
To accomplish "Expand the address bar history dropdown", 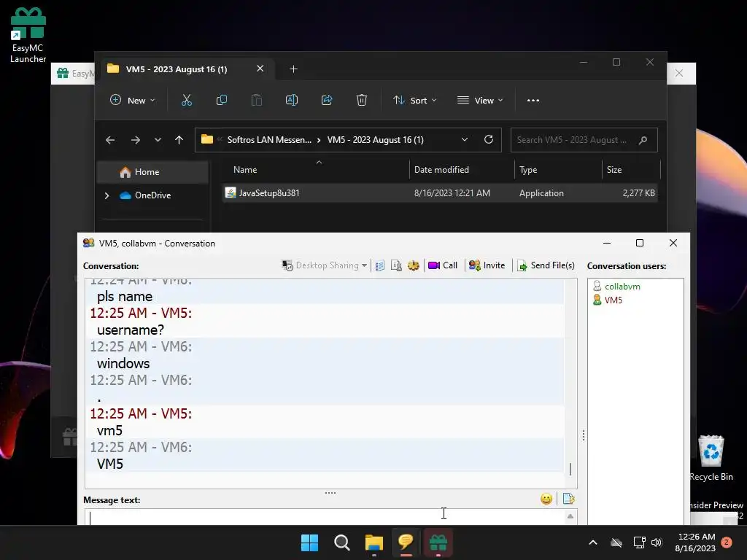I will click(465, 139).
